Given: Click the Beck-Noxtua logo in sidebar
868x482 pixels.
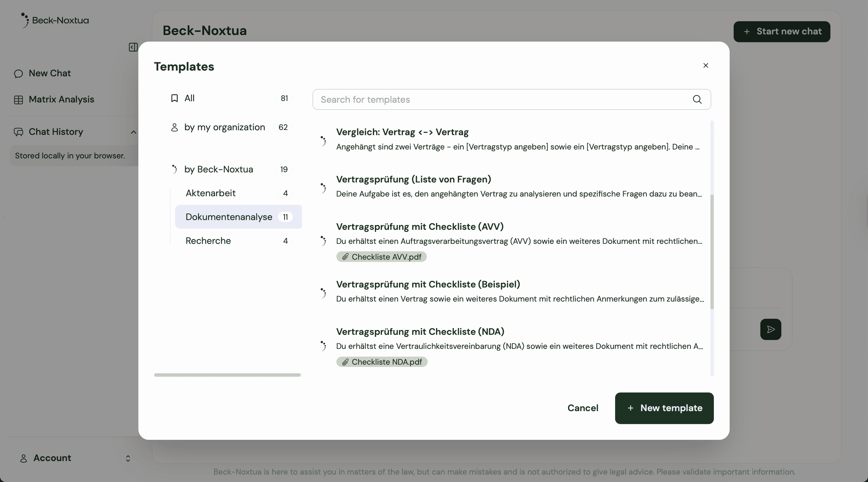Looking at the screenshot, I should tap(55, 20).
